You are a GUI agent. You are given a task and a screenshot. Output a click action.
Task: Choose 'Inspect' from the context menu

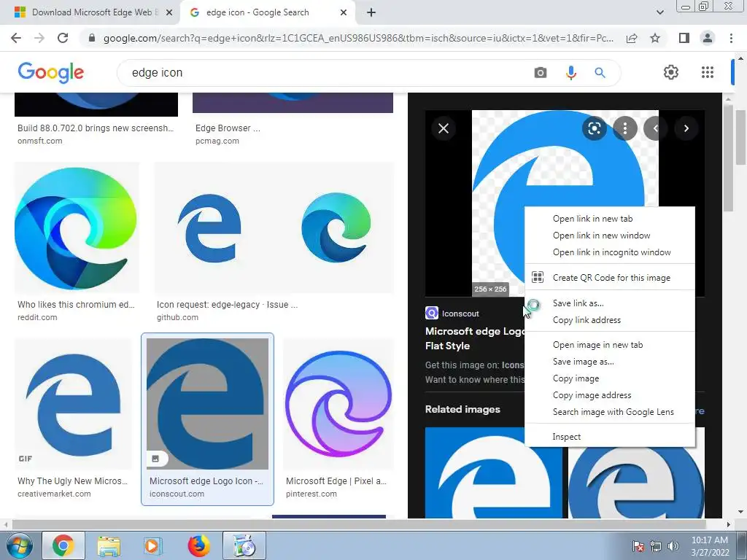(x=610, y=437)
